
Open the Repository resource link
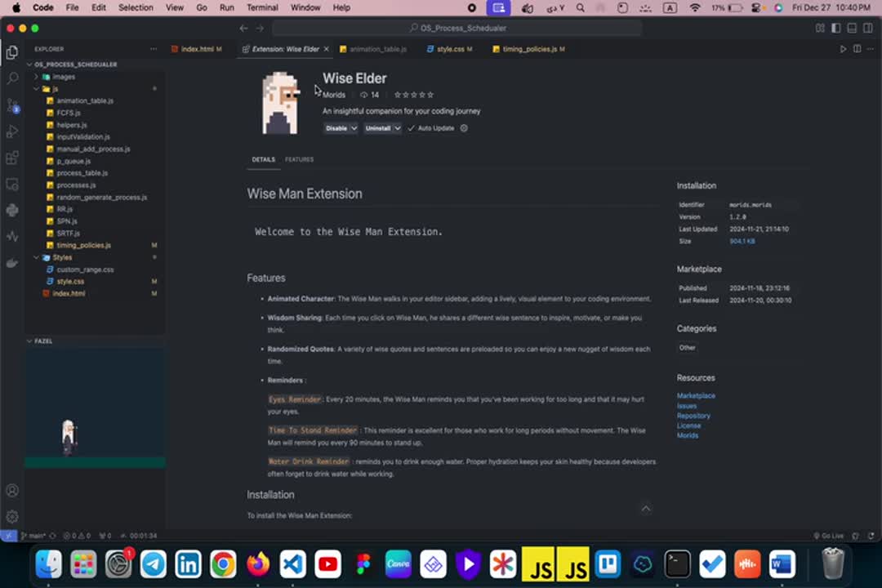point(693,416)
